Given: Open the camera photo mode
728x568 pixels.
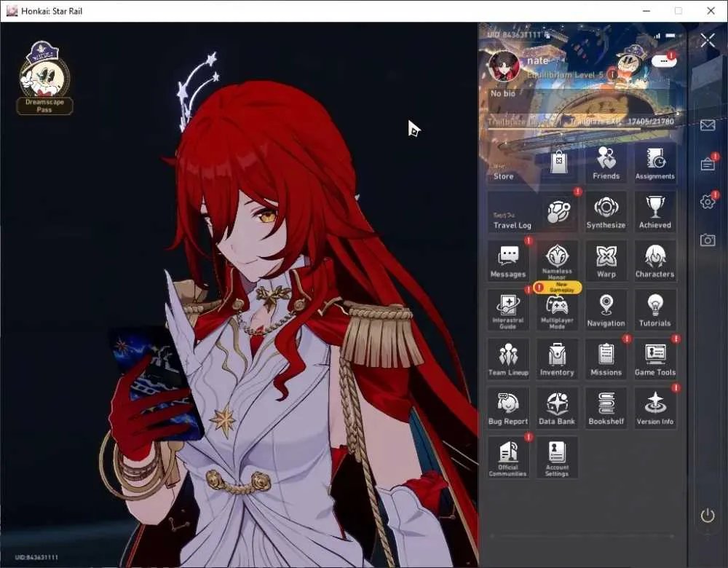Looking at the screenshot, I should [708, 240].
